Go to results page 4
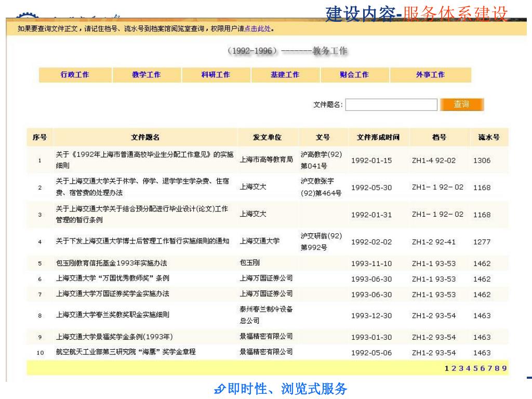 (468, 368)
